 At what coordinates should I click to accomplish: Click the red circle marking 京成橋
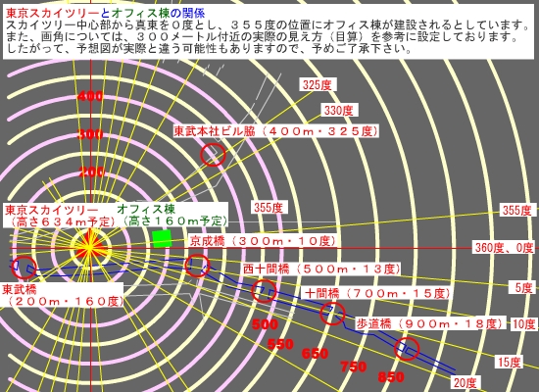point(197,266)
